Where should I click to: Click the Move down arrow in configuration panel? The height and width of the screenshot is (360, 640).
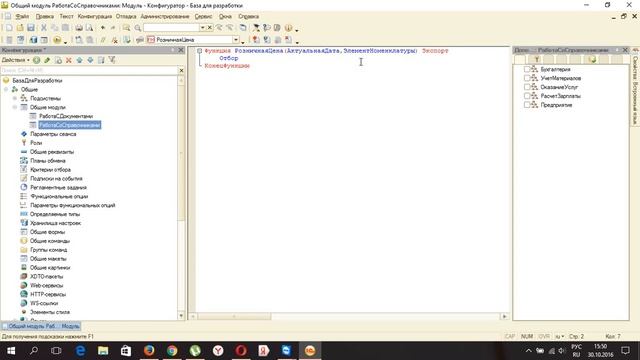90,60
